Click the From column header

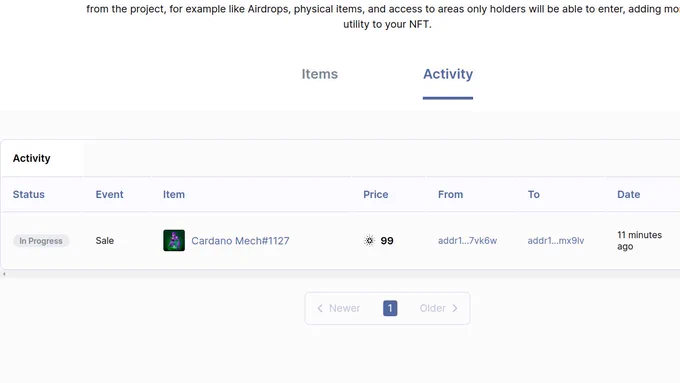pos(451,194)
